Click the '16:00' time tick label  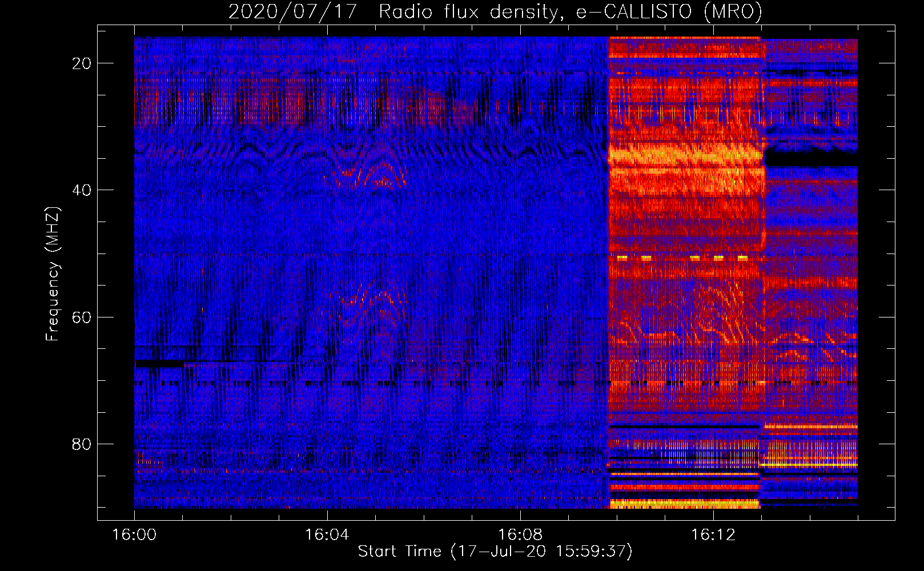(x=134, y=535)
